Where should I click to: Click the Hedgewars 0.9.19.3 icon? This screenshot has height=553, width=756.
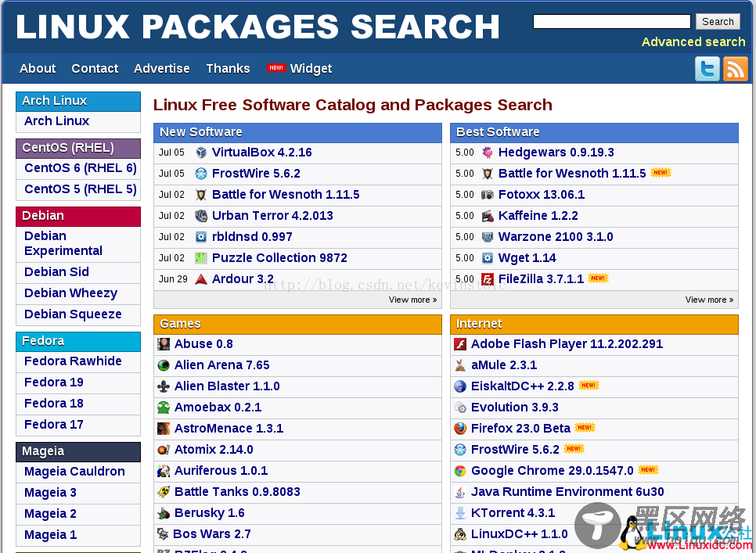tap(488, 153)
